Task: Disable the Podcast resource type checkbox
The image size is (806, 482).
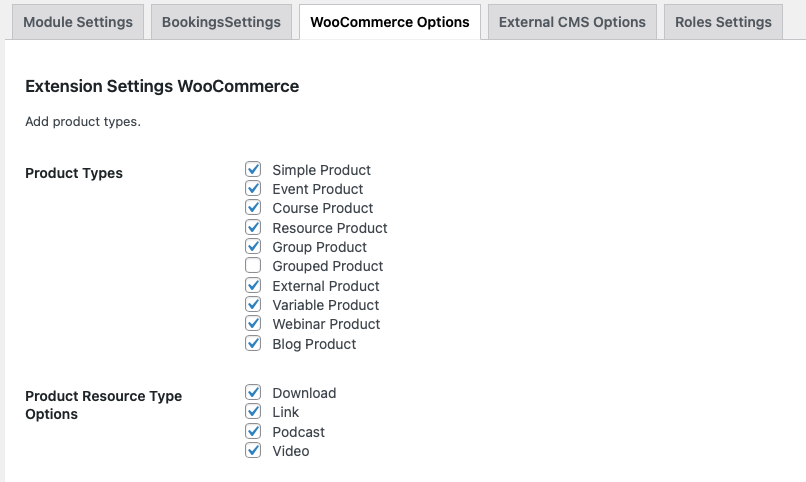Action: pos(253,431)
